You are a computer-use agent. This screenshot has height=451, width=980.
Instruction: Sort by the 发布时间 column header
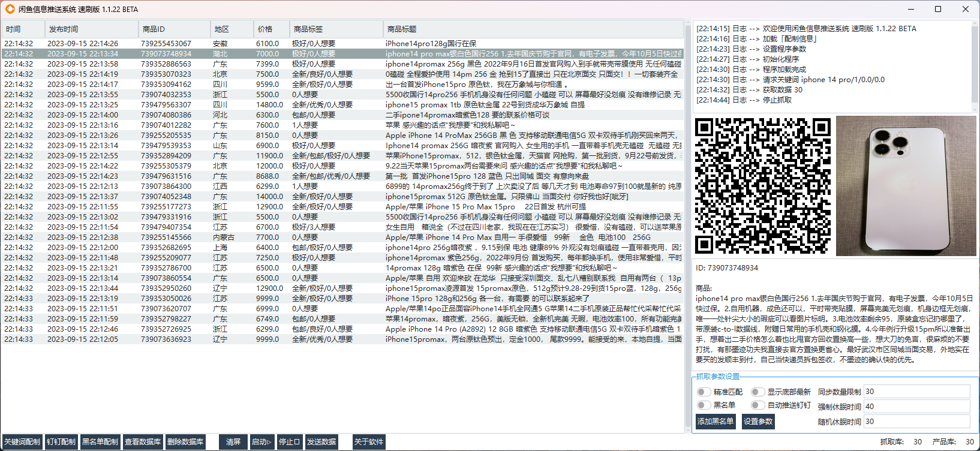[x=92, y=29]
